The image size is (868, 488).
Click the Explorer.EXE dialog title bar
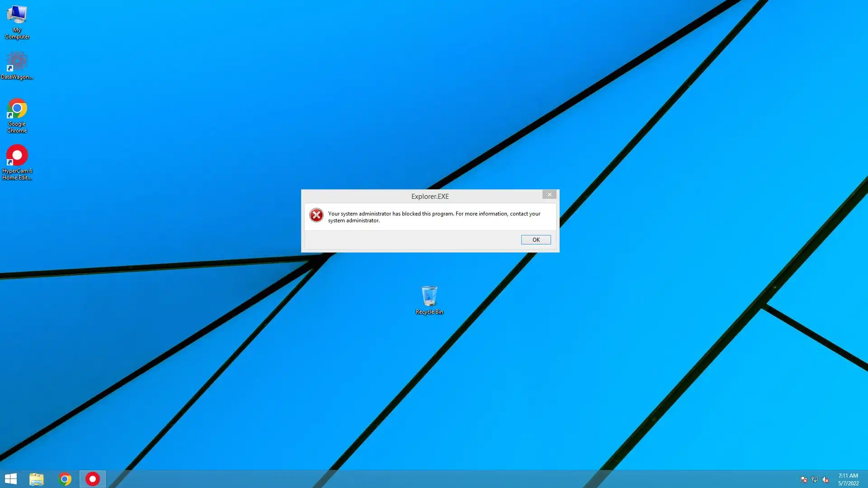[x=429, y=196]
